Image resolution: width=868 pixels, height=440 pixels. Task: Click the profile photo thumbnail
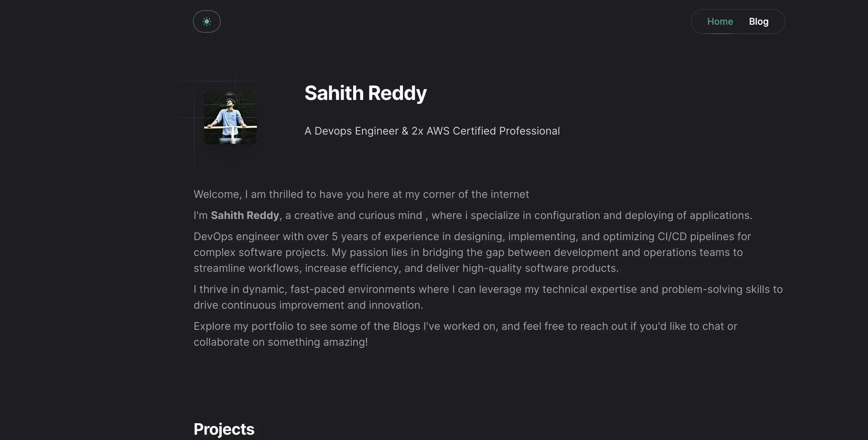pyautogui.click(x=231, y=117)
